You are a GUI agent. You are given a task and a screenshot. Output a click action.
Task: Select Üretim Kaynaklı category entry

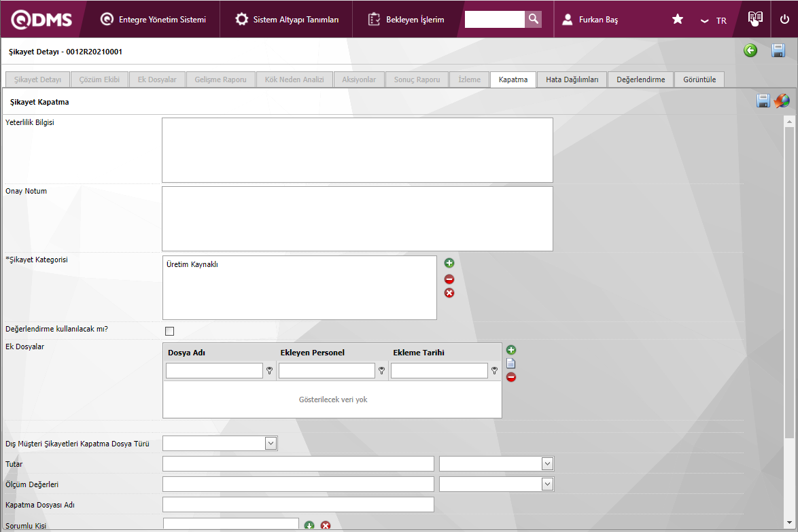192,264
